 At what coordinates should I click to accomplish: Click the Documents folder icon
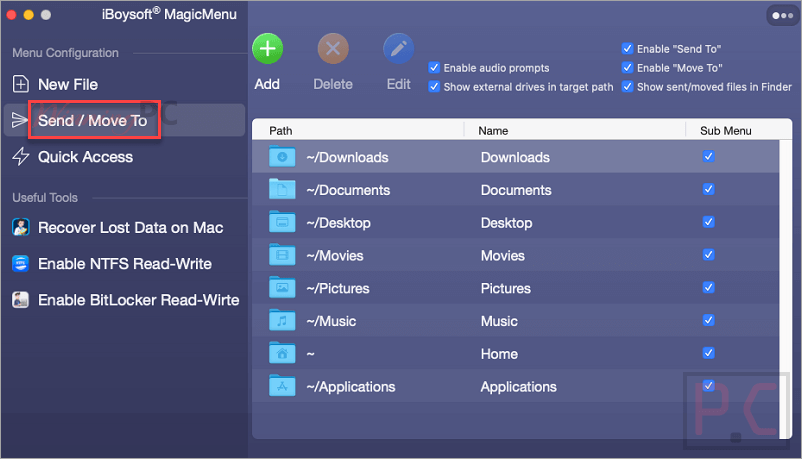(x=282, y=189)
